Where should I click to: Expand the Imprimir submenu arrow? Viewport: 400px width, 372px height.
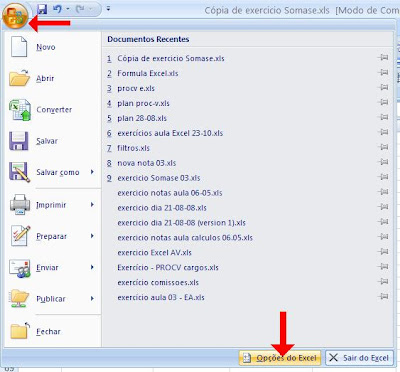point(92,204)
